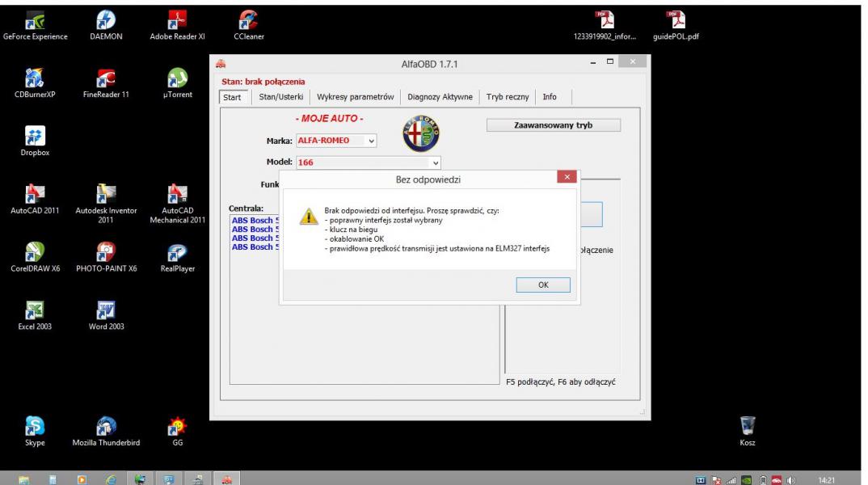This screenshot has width=868, height=485.
Task: Select the Mozilla Thunderbird desktop icon
Action: click(106, 432)
